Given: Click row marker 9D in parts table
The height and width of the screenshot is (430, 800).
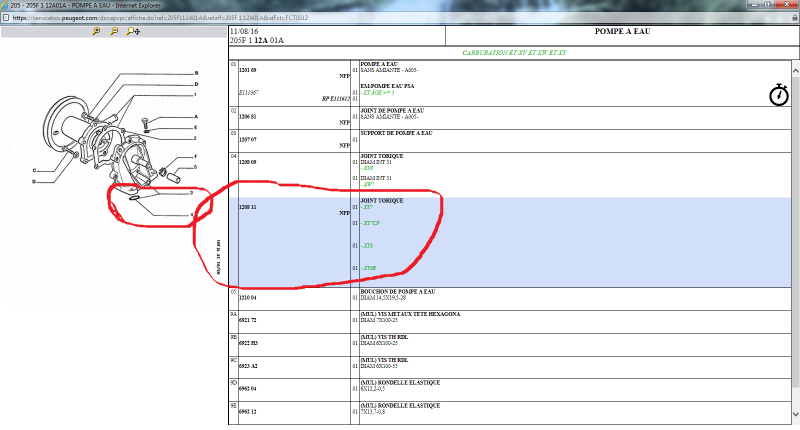Looking at the screenshot, I should (x=233, y=383).
